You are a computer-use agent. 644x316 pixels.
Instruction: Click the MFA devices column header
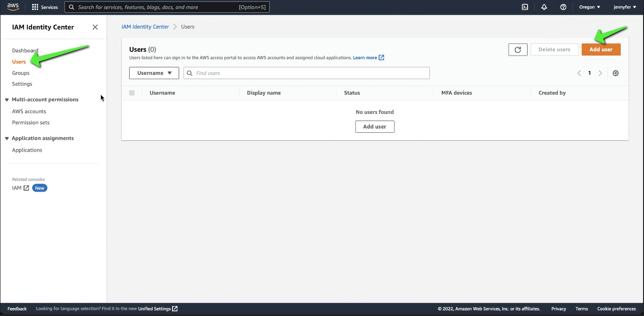tap(456, 93)
